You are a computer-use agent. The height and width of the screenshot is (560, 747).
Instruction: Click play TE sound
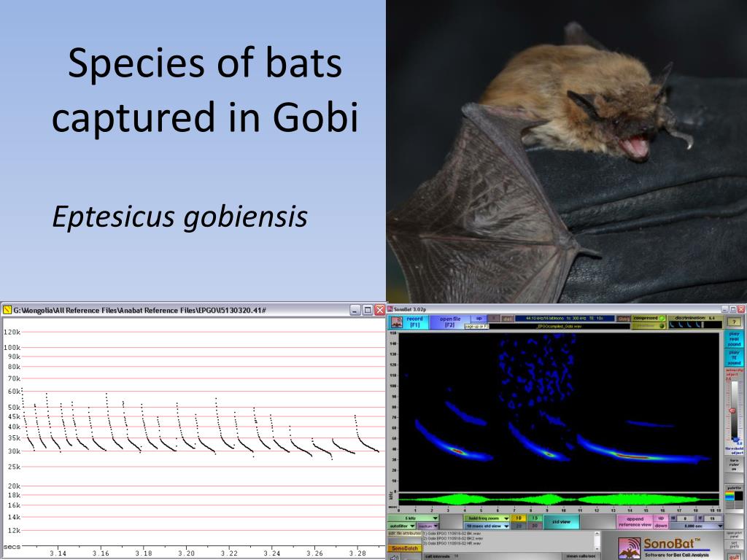coord(734,357)
